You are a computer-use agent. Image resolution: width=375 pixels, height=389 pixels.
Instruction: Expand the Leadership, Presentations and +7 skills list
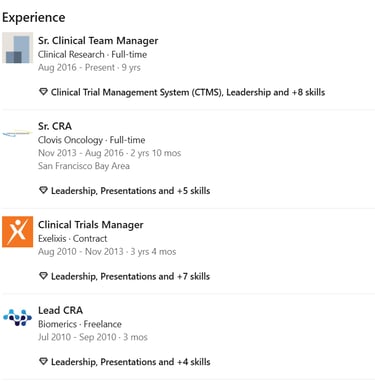[130, 276]
